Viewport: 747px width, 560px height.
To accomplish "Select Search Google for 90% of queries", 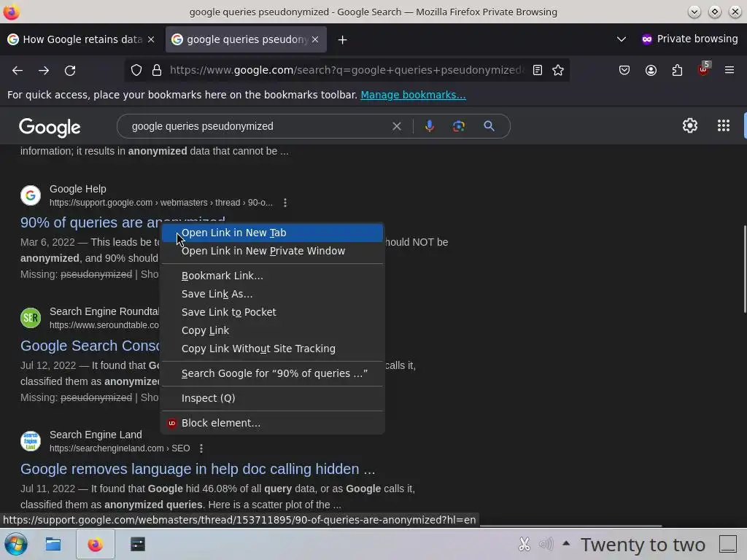I will pyautogui.click(x=272, y=373).
